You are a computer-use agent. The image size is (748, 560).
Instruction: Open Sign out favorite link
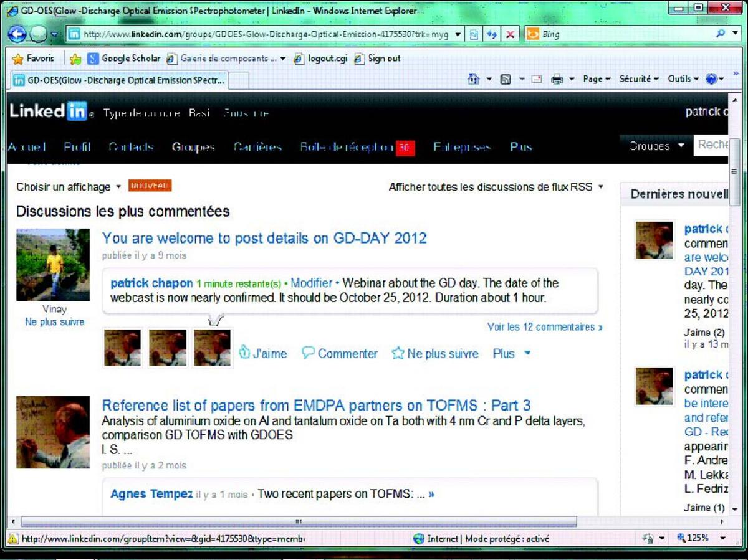[x=377, y=59]
